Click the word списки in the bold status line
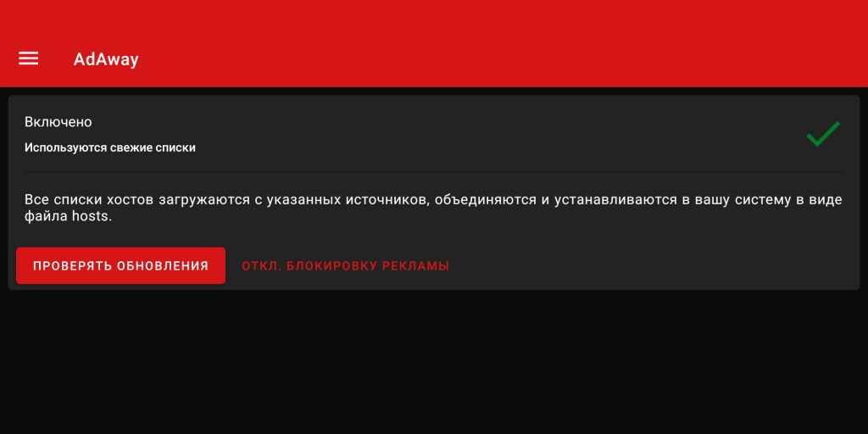Viewport: 868px width, 434px height. (x=176, y=147)
